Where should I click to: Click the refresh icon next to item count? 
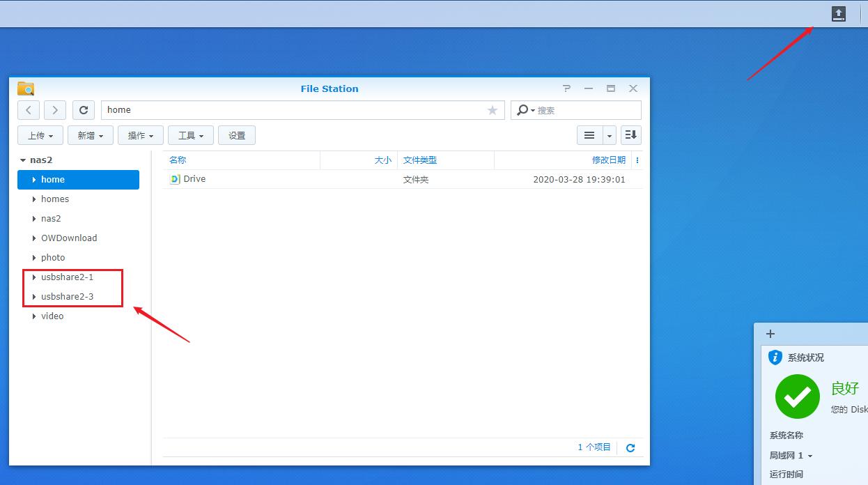(x=630, y=448)
